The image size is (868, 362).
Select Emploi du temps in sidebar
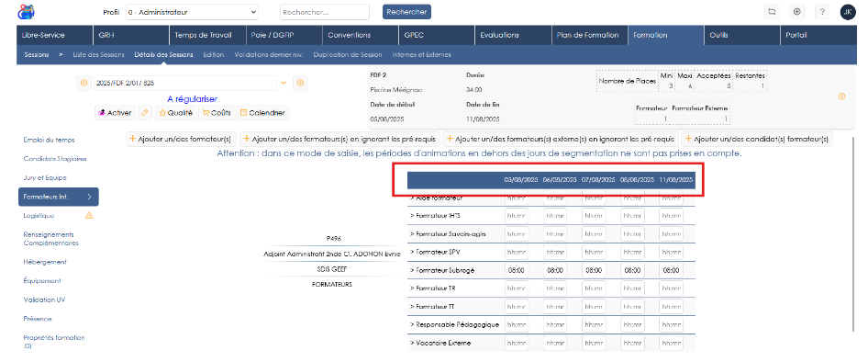tap(49, 140)
